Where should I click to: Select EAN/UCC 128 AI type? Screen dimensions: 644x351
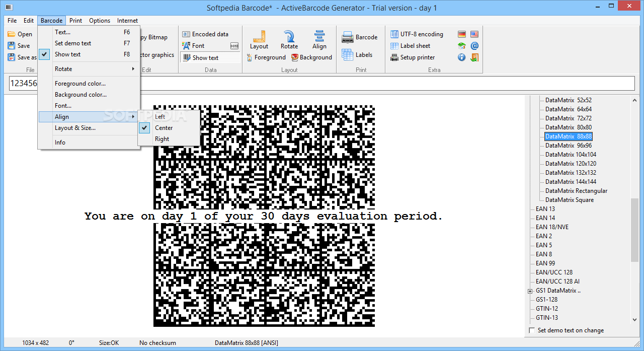(x=557, y=282)
